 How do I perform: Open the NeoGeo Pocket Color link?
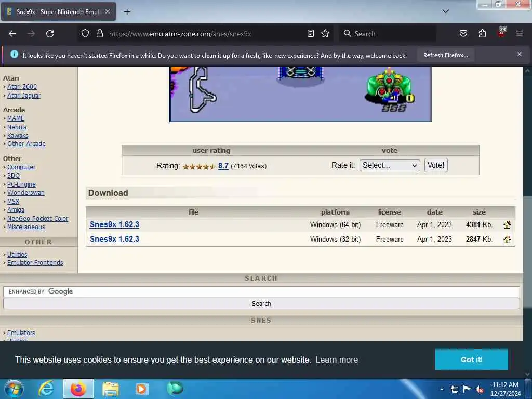[x=37, y=219]
